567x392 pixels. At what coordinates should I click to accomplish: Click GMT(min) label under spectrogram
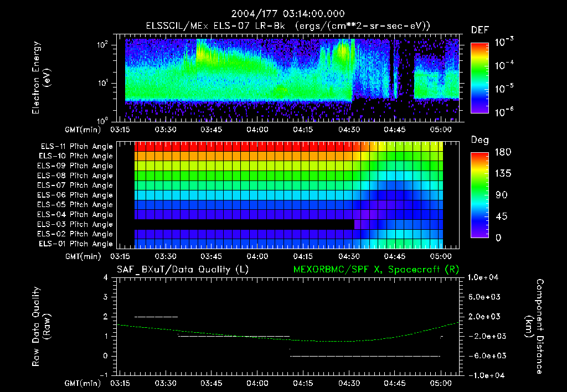(83, 130)
